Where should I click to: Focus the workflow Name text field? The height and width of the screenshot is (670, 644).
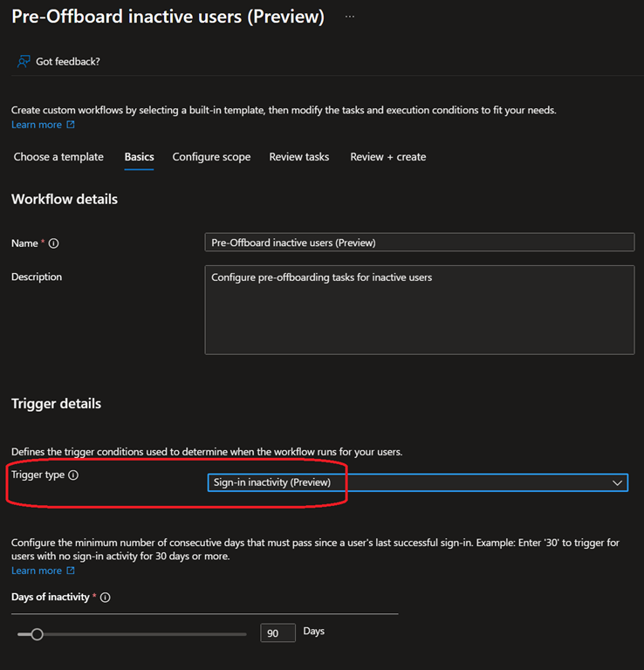point(419,243)
